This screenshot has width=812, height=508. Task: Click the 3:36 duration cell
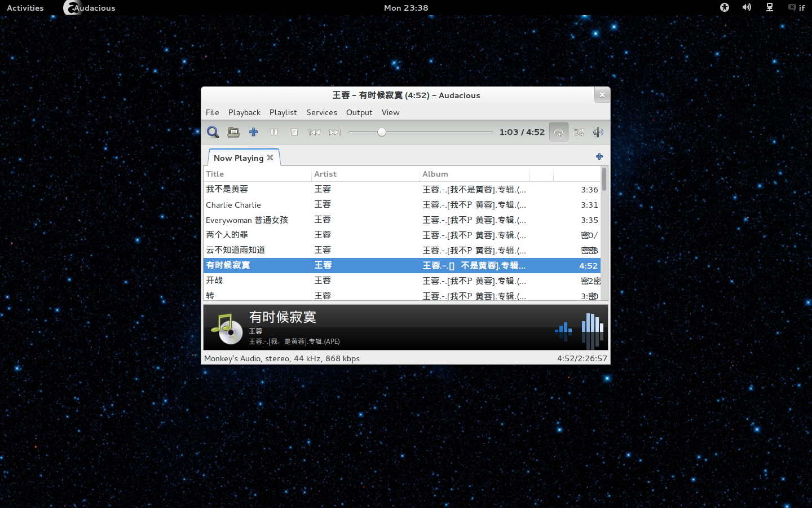589,190
